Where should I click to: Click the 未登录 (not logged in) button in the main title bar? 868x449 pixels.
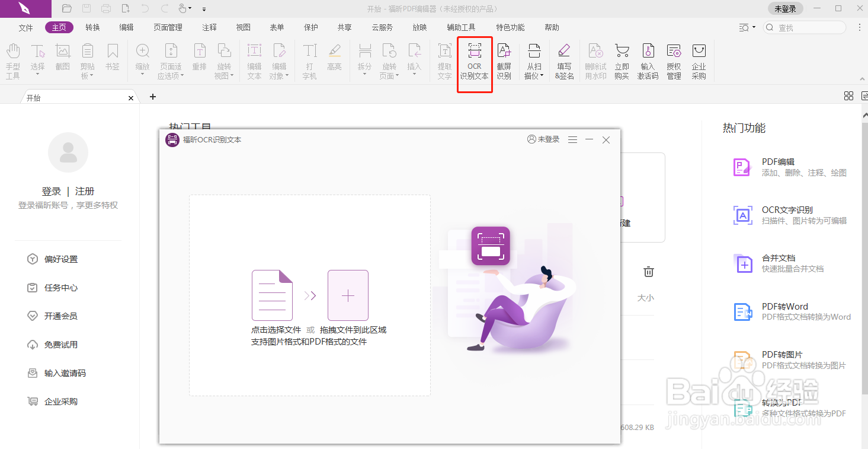coord(785,8)
